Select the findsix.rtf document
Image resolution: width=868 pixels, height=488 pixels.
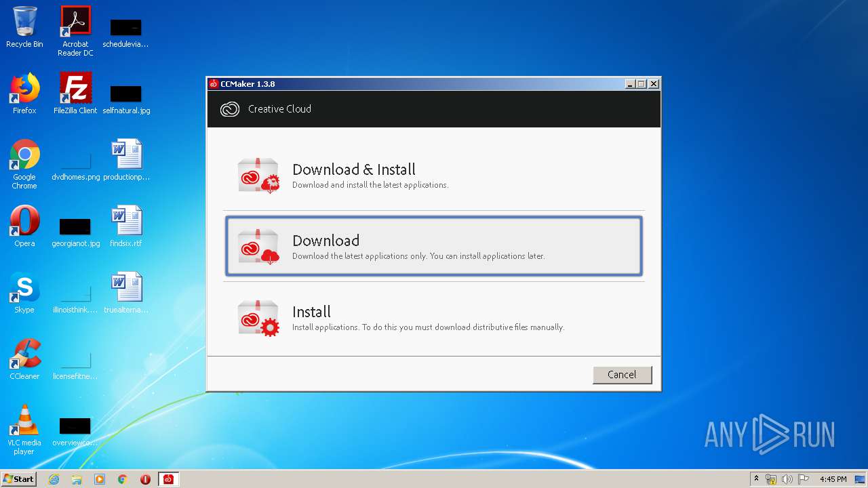click(x=126, y=226)
